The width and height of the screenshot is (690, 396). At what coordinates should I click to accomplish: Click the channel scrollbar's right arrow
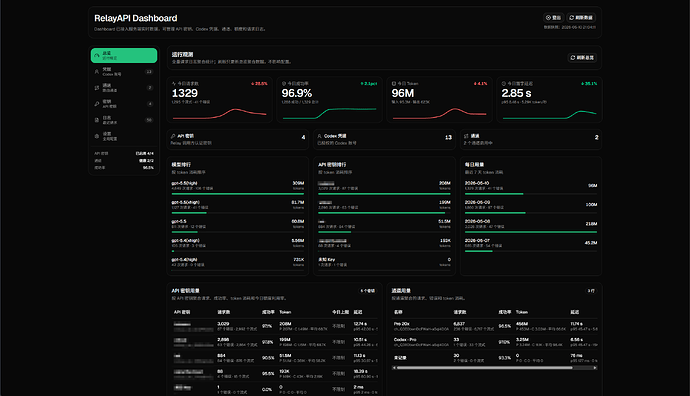(595, 367)
